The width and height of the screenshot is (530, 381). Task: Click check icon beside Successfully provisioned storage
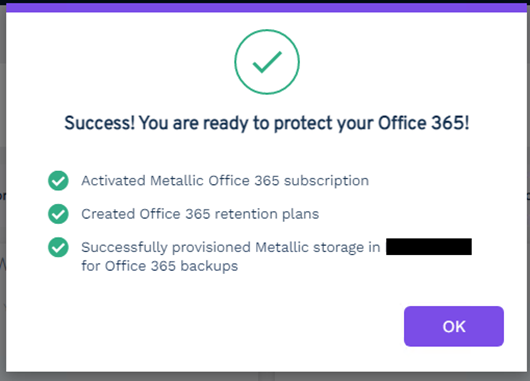[x=58, y=247]
